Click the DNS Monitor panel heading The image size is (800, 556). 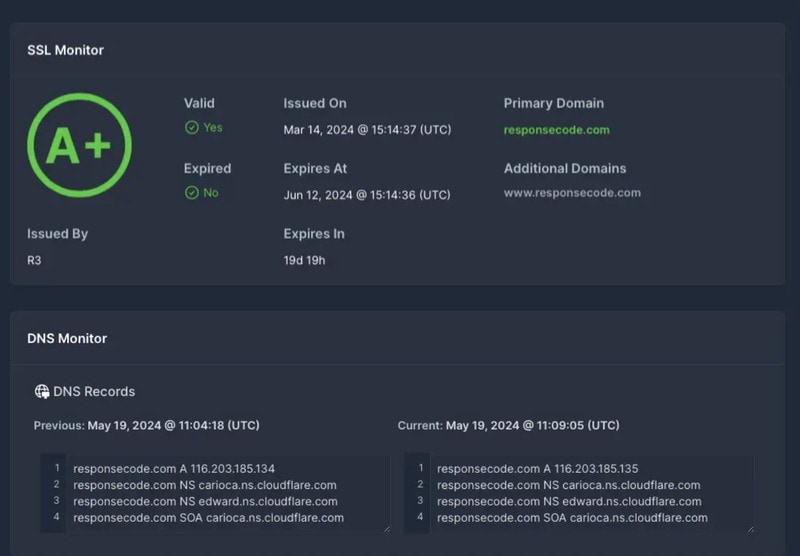click(67, 339)
